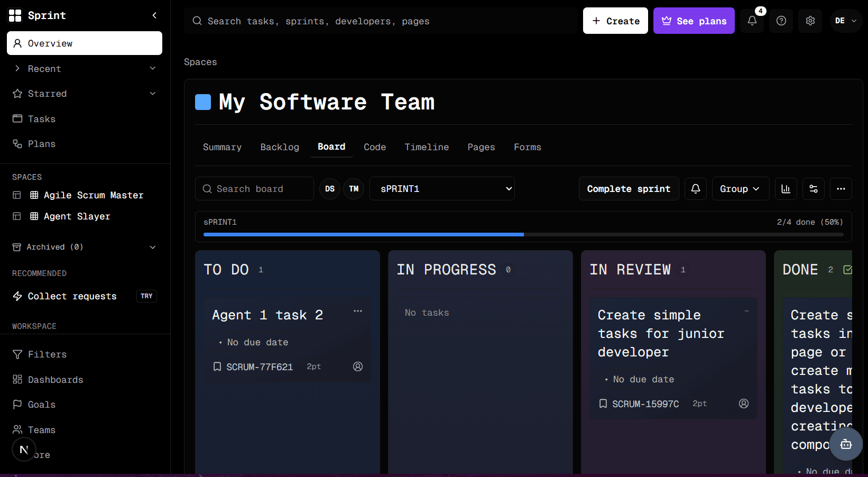Open Tasks in the sidebar
Screen dimensions: 868x477
click(85, 119)
